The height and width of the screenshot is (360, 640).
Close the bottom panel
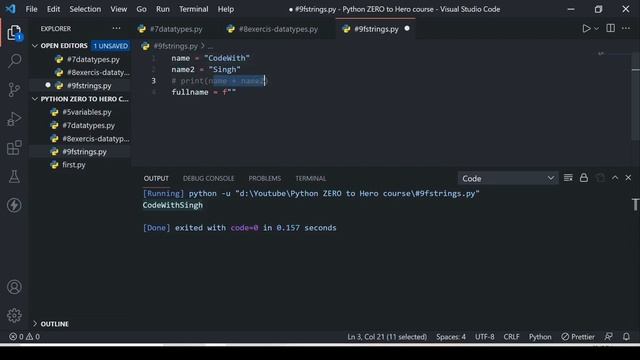(x=628, y=178)
